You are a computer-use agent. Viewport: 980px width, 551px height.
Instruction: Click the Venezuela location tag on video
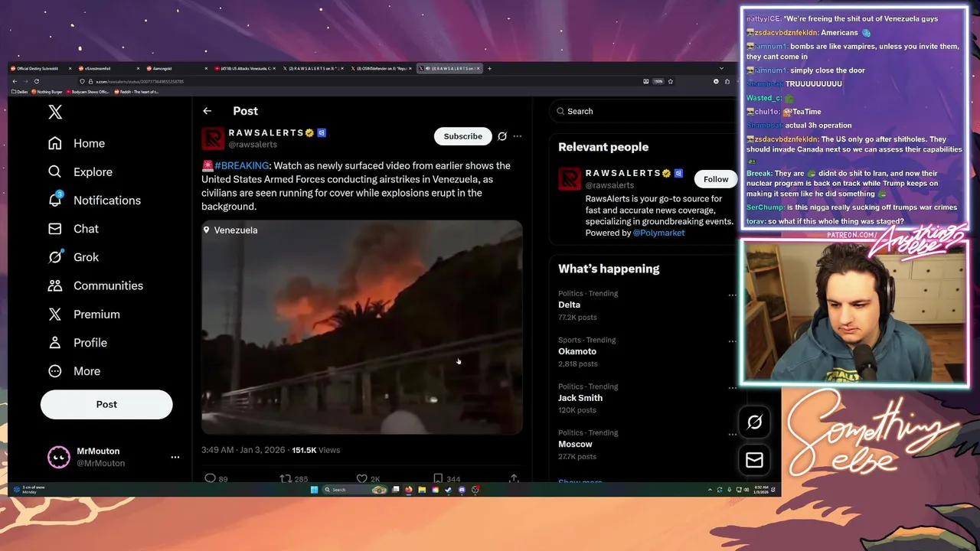coord(230,230)
